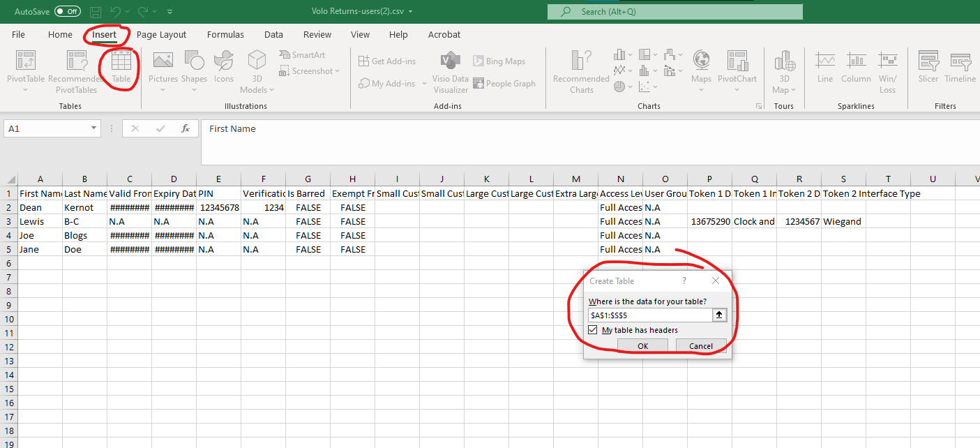The width and height of the screenshot is (980, 448).
Task: Cancel the Create Table dialog
Action: point(700,346)
